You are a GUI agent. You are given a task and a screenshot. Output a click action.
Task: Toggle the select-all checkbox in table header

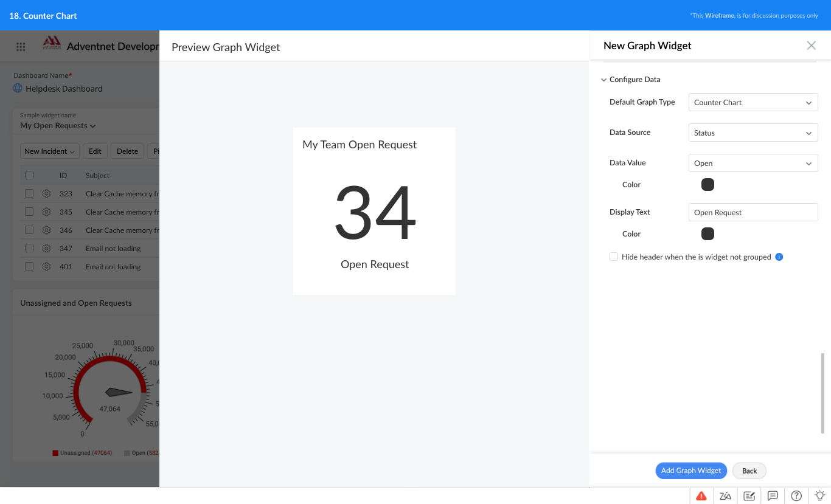29,175
